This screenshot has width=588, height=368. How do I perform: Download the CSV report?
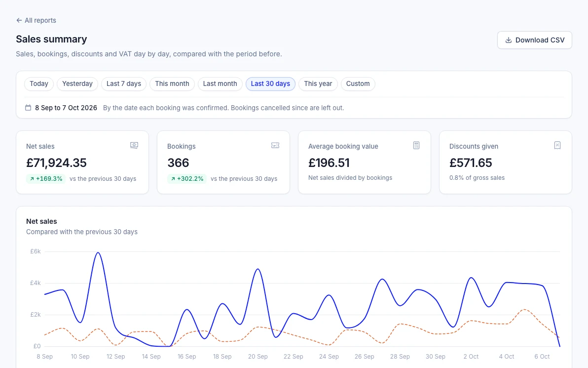click(x=534, y=40)
